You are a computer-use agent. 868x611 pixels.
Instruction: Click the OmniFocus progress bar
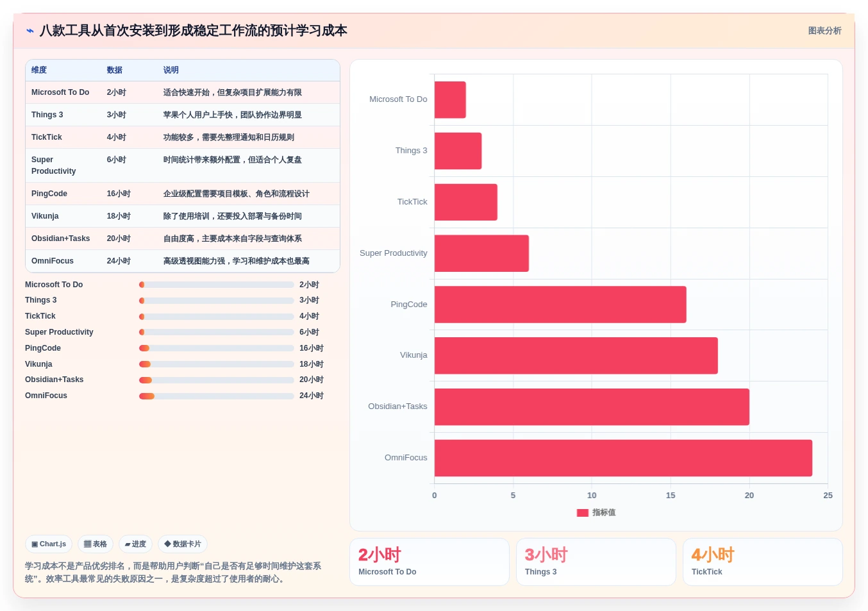coord(217,396)
